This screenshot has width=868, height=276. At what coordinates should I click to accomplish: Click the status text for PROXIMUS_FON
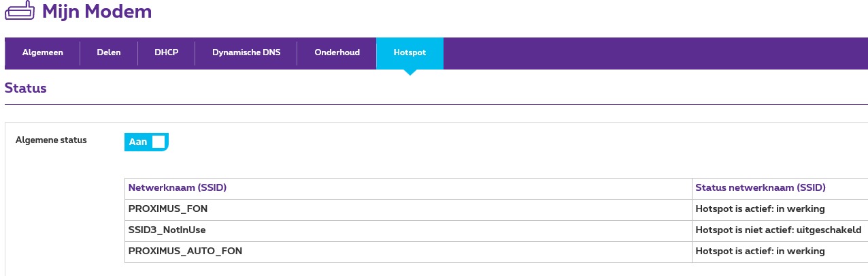(760, 209)
